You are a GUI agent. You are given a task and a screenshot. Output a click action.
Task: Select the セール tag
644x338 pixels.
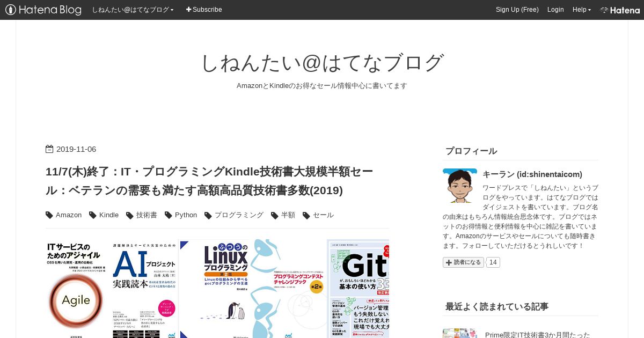pos(323,215)
